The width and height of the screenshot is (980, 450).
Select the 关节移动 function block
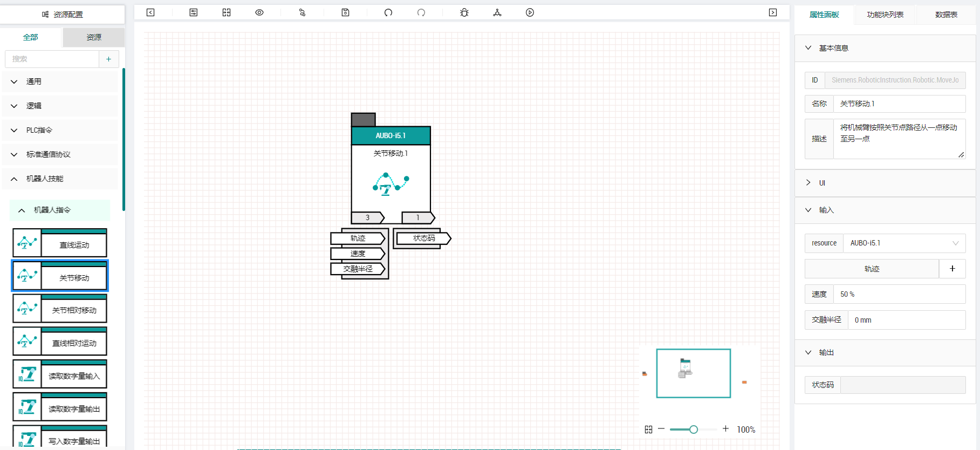60,276
